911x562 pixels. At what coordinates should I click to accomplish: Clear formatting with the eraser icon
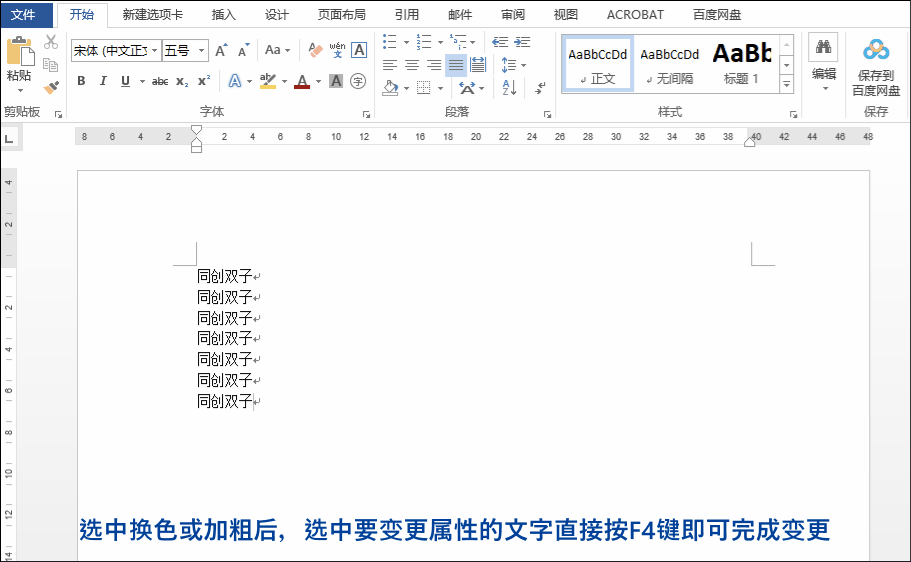coord(315,50)
